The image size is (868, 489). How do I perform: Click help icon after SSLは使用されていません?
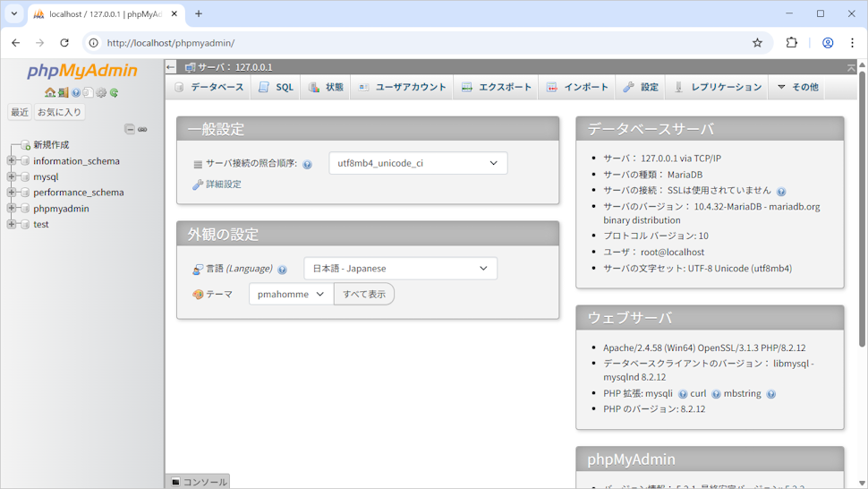pos(781,192)
